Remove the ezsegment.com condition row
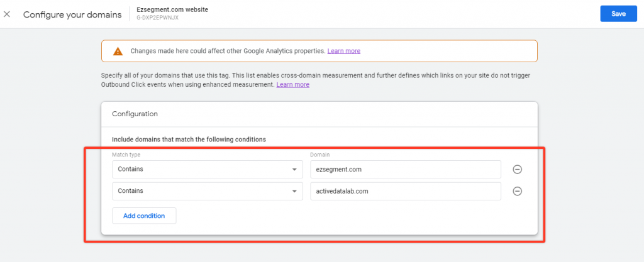The height and width of the screenshot is (262, 644). pos(518,170)
